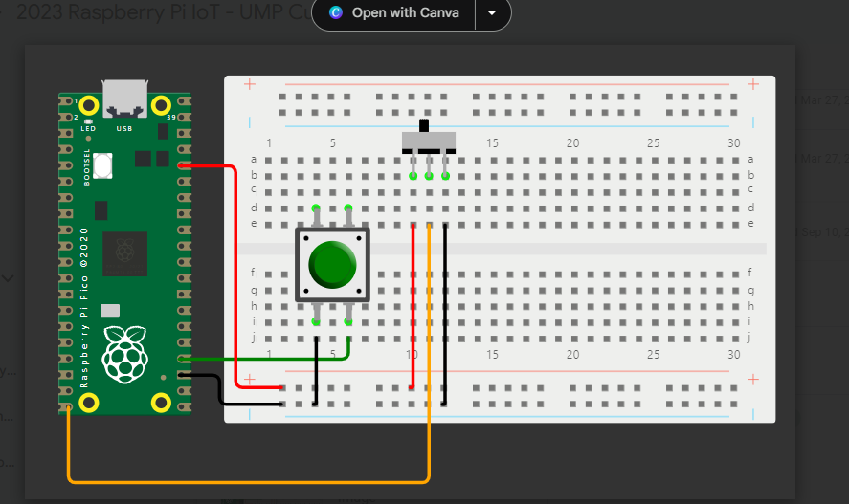Click the white BOOTSEL button on the Pico board
This screenshot has height=504, width=849.
click(x=102, y=166)
